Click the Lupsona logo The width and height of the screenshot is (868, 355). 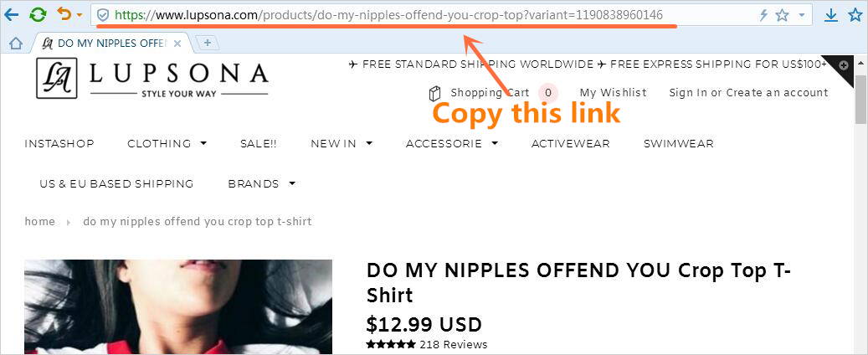click(152, 79)
